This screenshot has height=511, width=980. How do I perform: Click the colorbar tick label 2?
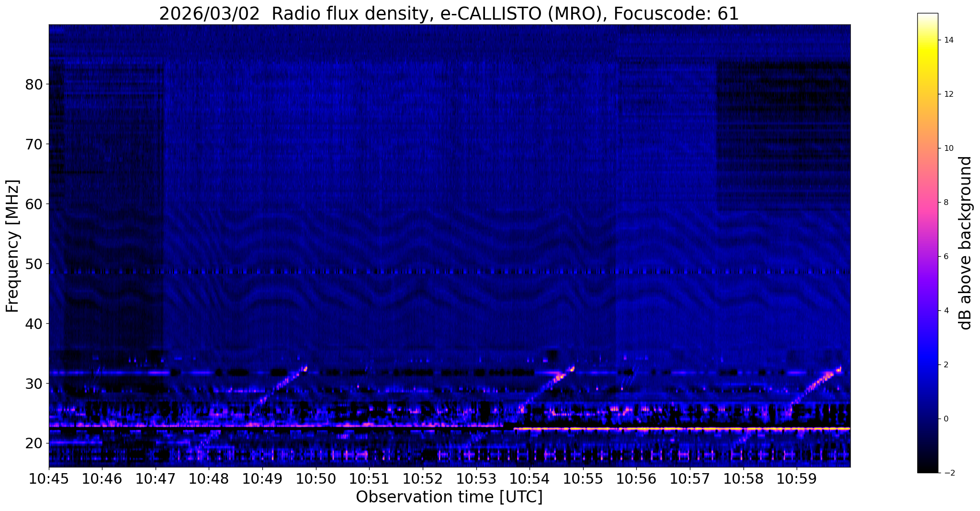[946, 365]
